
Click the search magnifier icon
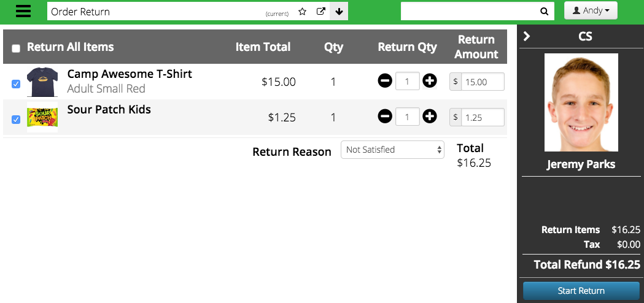544,12
